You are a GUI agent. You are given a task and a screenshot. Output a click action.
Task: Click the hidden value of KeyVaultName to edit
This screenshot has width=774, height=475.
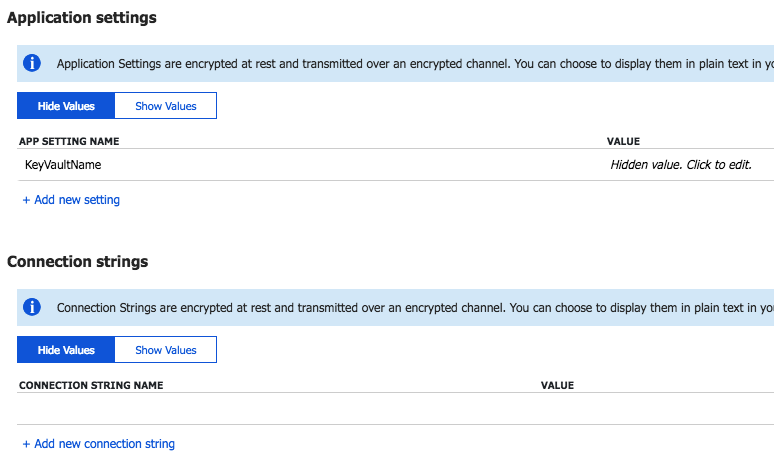click(x=681, y=164)
